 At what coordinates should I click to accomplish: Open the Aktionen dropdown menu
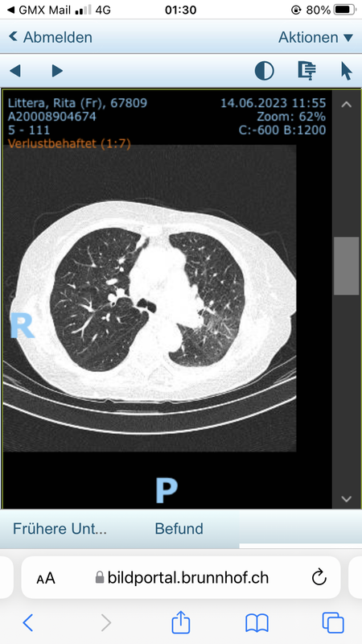[315, 37]
